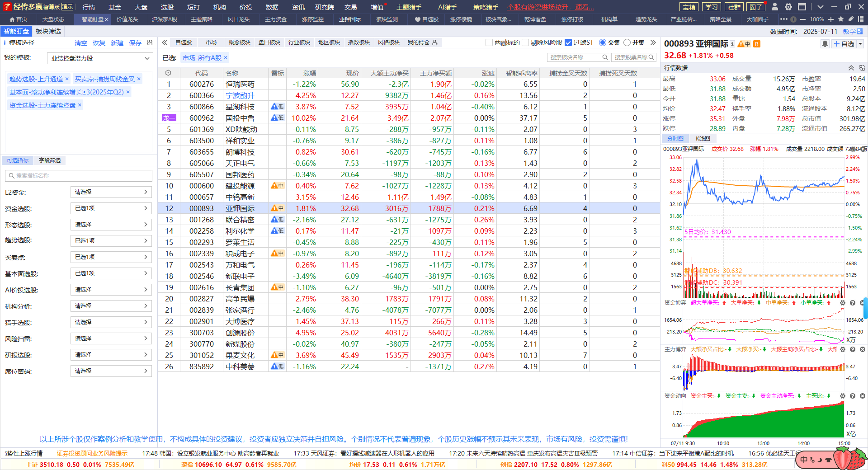
Task: Click the 清空 link
Action: tap(81, 43)
